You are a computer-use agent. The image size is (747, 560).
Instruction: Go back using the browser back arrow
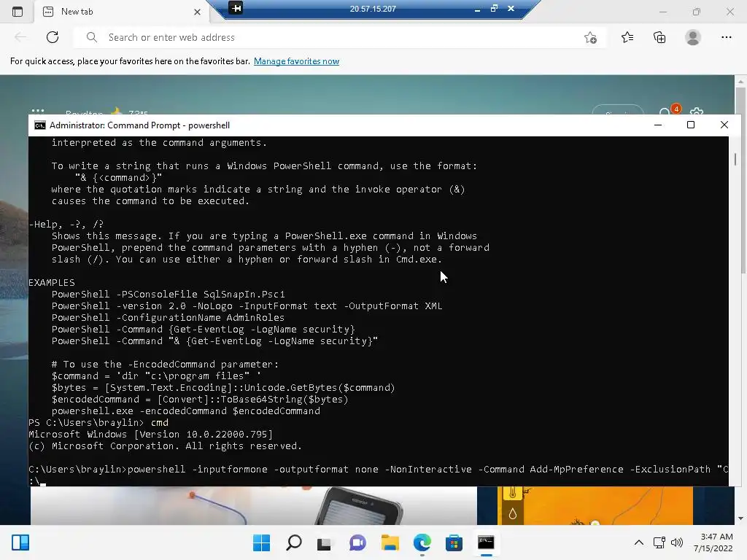point(20,37)
